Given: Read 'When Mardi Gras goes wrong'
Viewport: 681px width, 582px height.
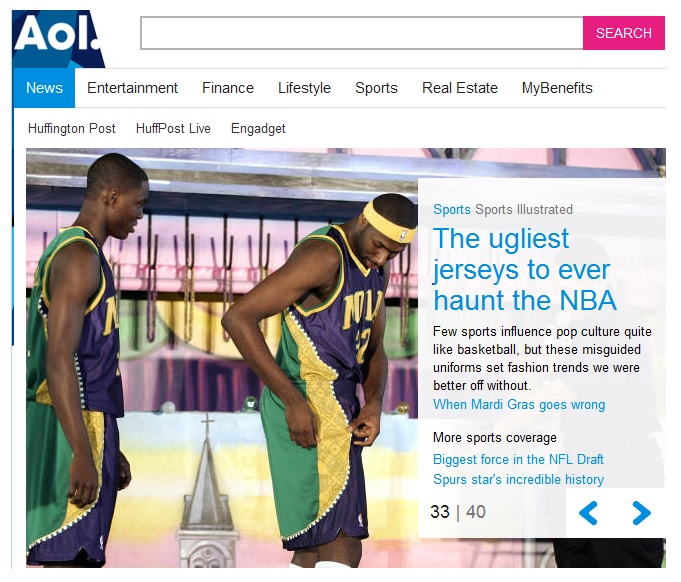Looking at the screenshot, I should (518, 405).
